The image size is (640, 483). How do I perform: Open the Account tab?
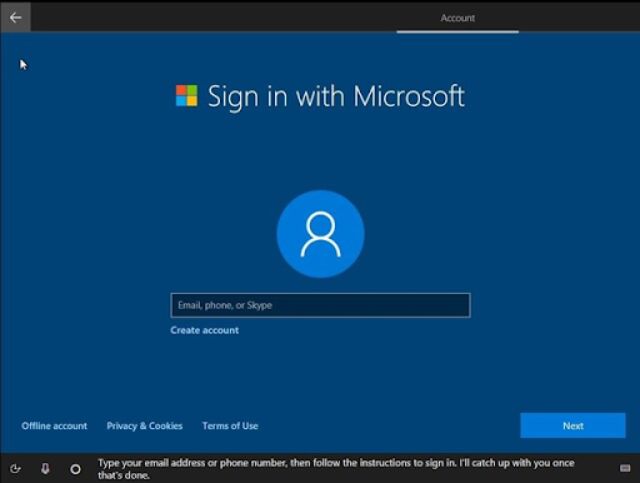[458, 18]
